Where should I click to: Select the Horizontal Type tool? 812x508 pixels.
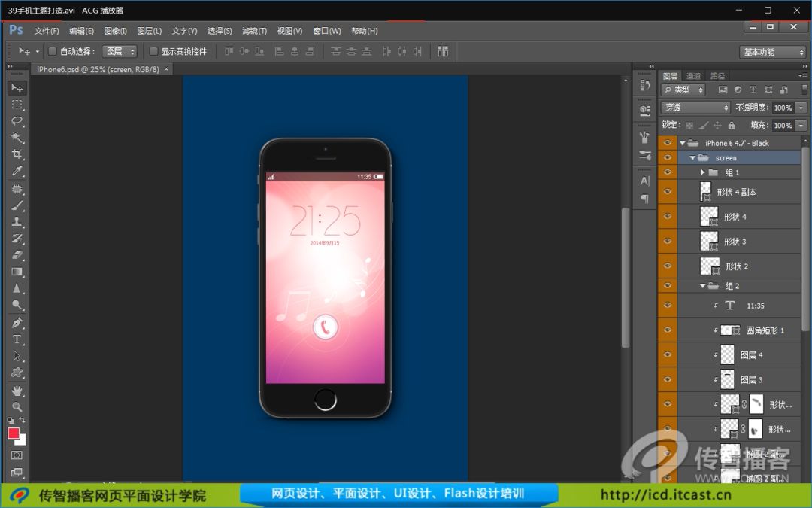(17, 339)
